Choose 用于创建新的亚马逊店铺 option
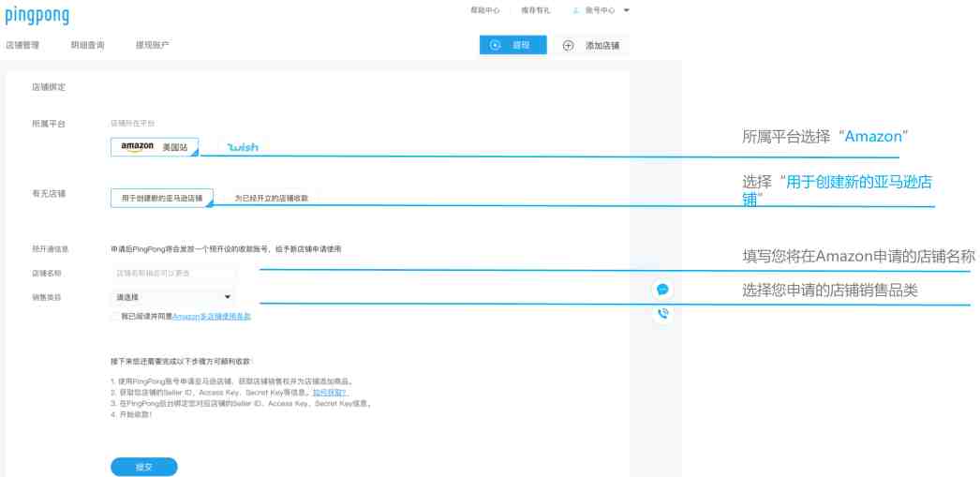980x477 pixels. click(x=162, y=198)
